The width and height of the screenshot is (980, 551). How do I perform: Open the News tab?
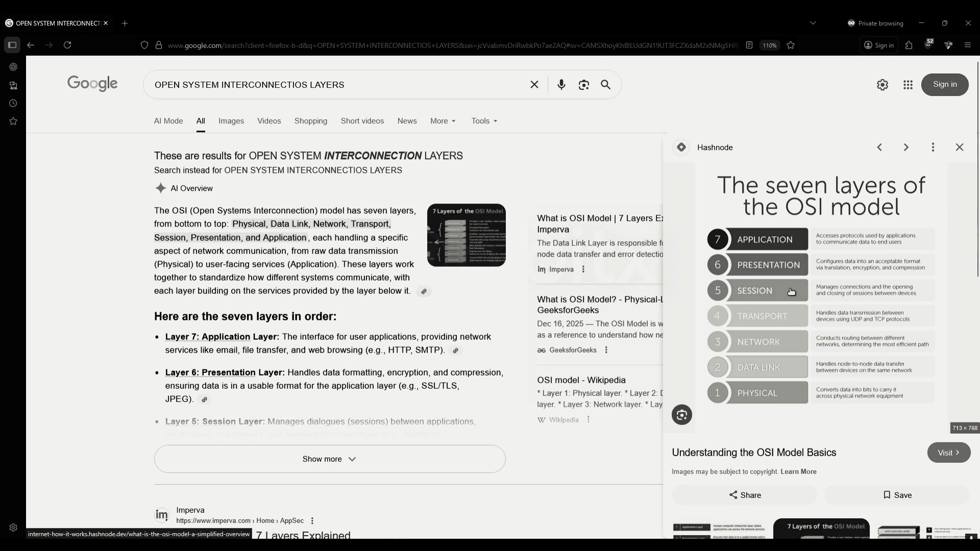point(407,121)
